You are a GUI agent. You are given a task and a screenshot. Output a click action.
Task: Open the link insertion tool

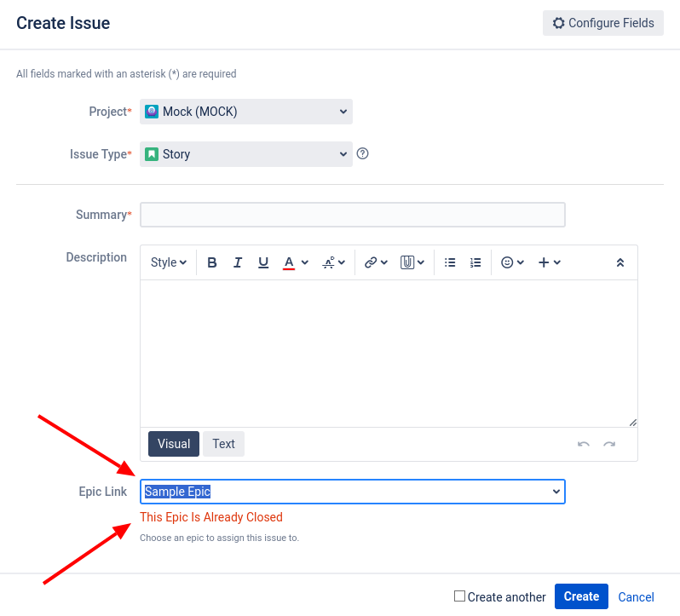pos(376,262)
